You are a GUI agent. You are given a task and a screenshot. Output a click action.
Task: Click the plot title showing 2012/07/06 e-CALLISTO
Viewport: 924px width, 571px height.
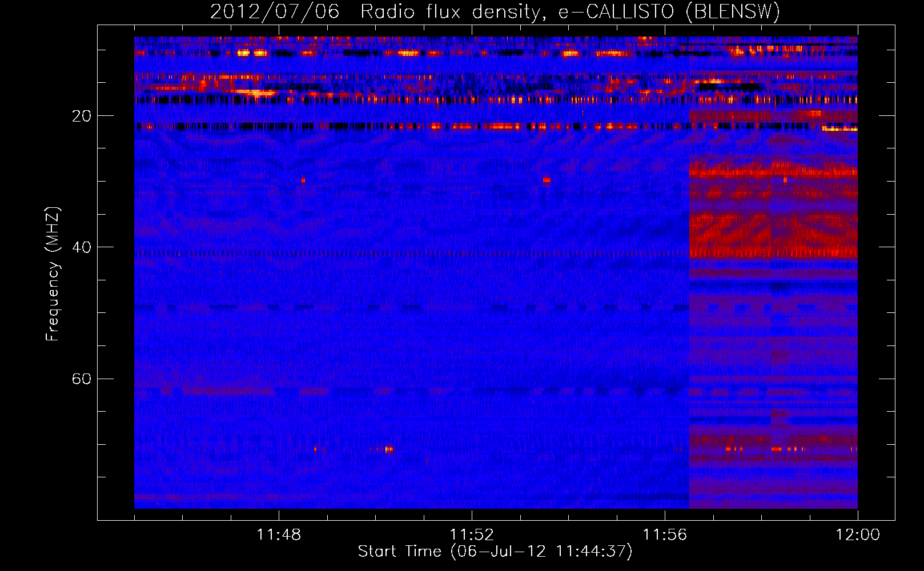[495, 11]
